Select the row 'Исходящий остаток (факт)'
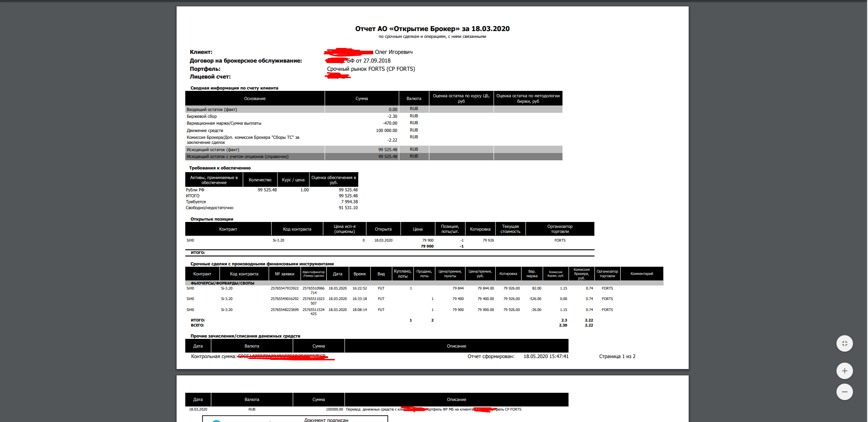This screenshot has height=422, width=868. click(x=374, y=150)
